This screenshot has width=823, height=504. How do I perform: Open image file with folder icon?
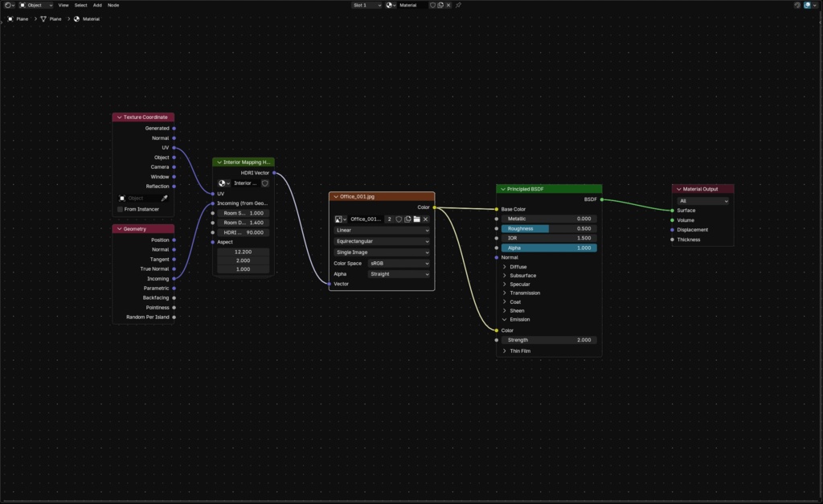click(x=417, y=219)
